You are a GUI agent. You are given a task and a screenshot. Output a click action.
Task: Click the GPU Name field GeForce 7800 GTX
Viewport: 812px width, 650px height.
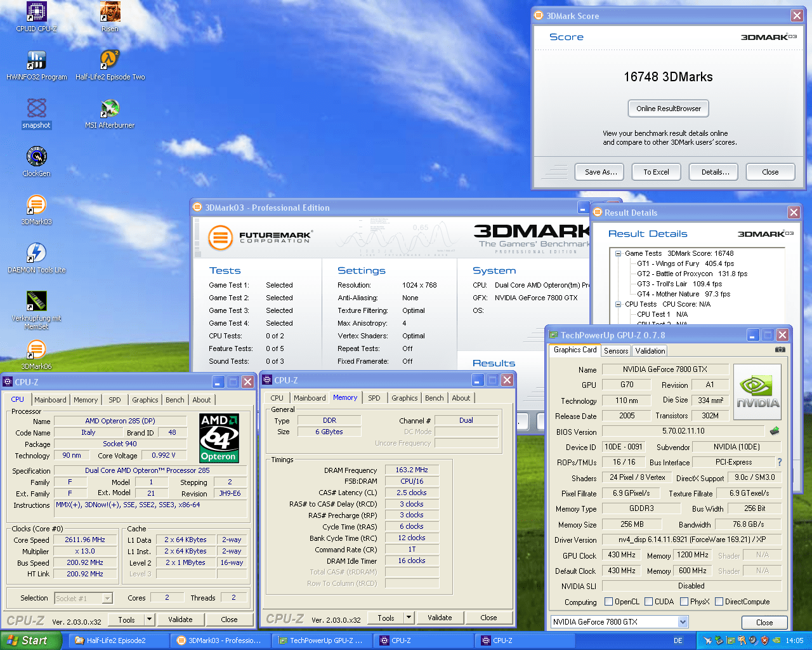tap(665, 369)
